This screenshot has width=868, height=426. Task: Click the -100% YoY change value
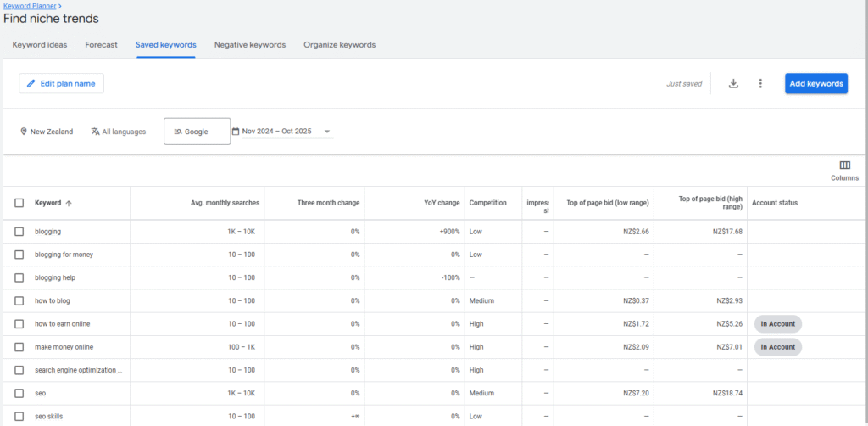[x=450, y=277]
